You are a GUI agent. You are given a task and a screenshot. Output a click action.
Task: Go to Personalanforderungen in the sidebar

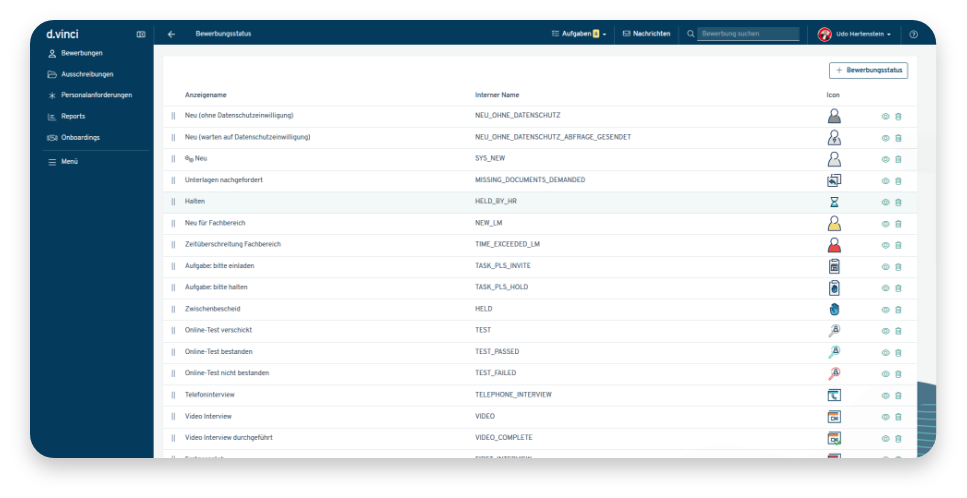tap(96, 95)
